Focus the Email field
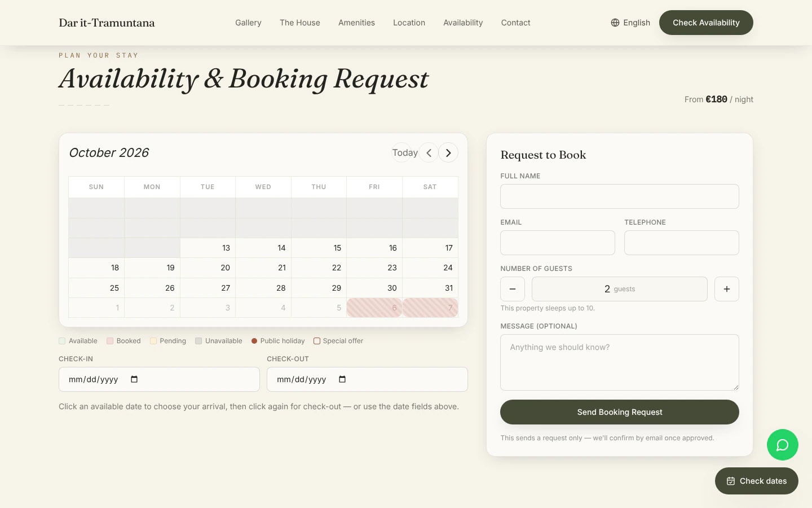This screenshot has width=812, height=508. [558, 243]
